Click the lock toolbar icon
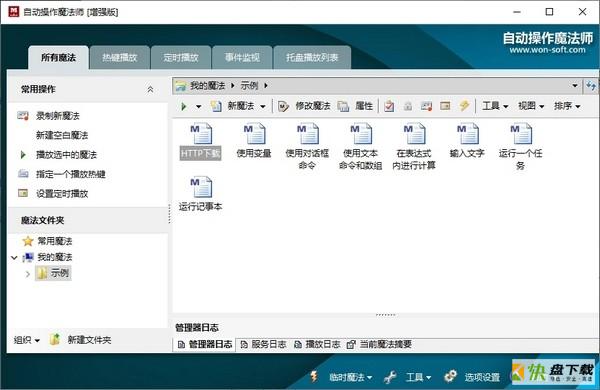This screenshot has width=600, height=390. click(x=408, y=106)
